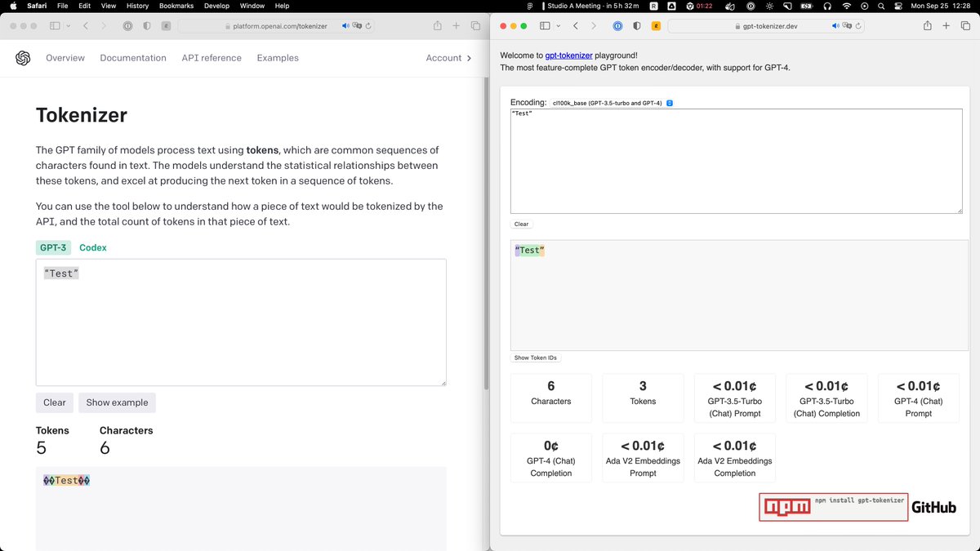
Task: Go back in the gpt-tokenizer.dev window
Action: click(x=576, y=26)
